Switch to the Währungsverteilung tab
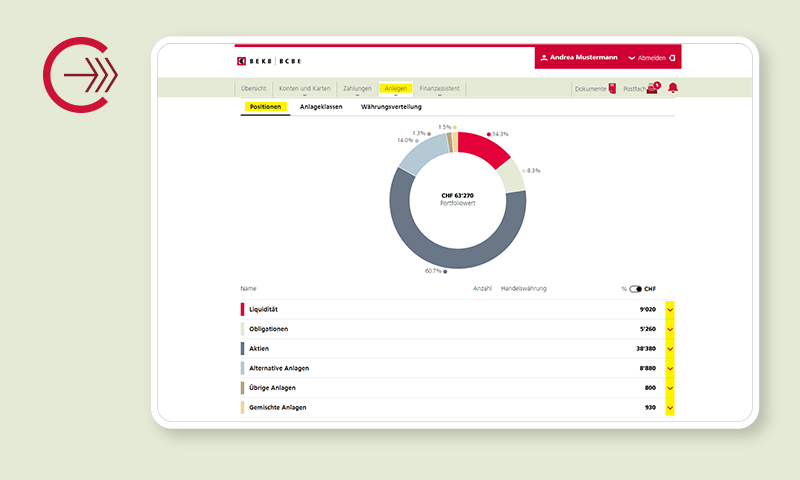Viewport: 800px width, 480px height. click(x=391, y=106)
